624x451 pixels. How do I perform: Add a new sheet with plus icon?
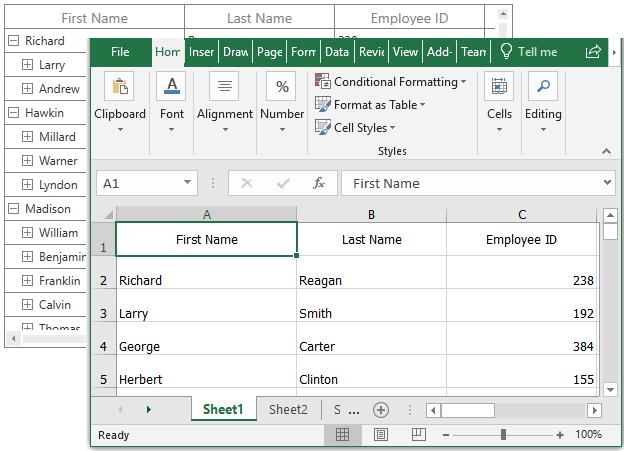tap(380, 410)
